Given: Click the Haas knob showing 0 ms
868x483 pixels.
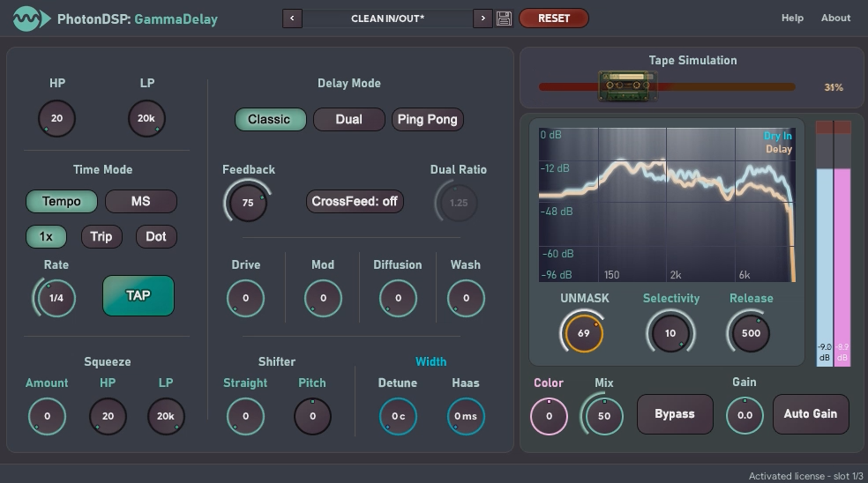Looking at the screenshot, I should coord(466,417).
